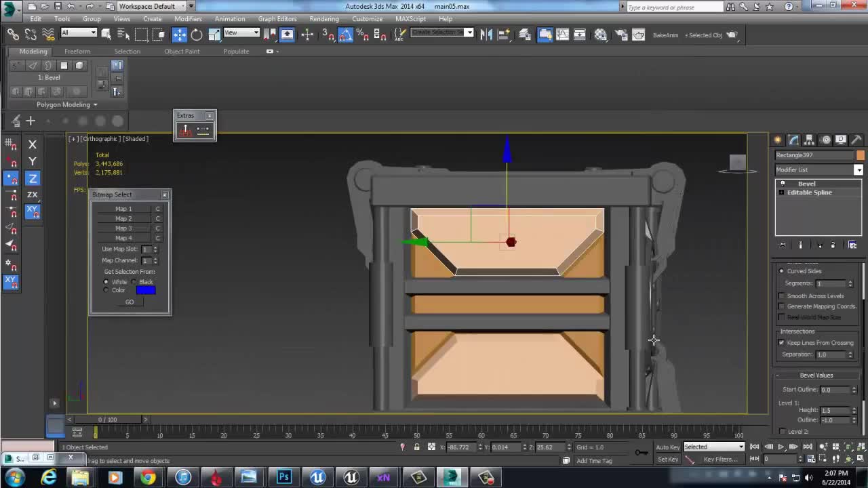Select the Select and Link tool
Screen dimensions: 868x488
[13, 35]
